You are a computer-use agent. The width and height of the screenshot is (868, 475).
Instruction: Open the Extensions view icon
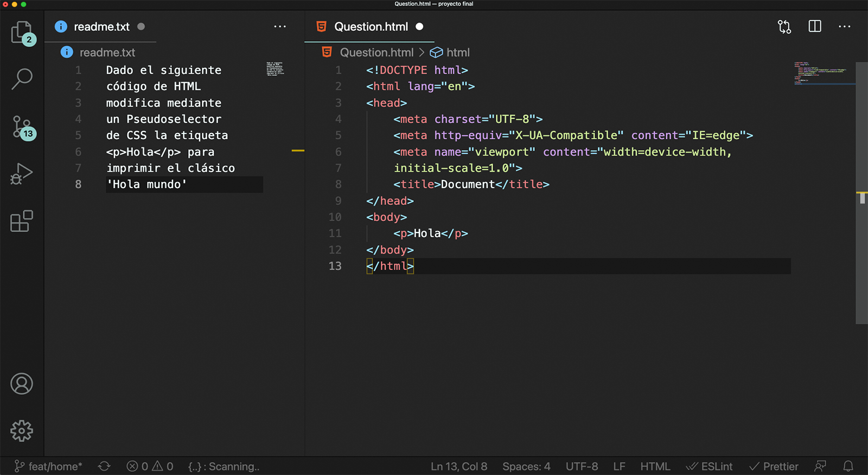[22, 221]
